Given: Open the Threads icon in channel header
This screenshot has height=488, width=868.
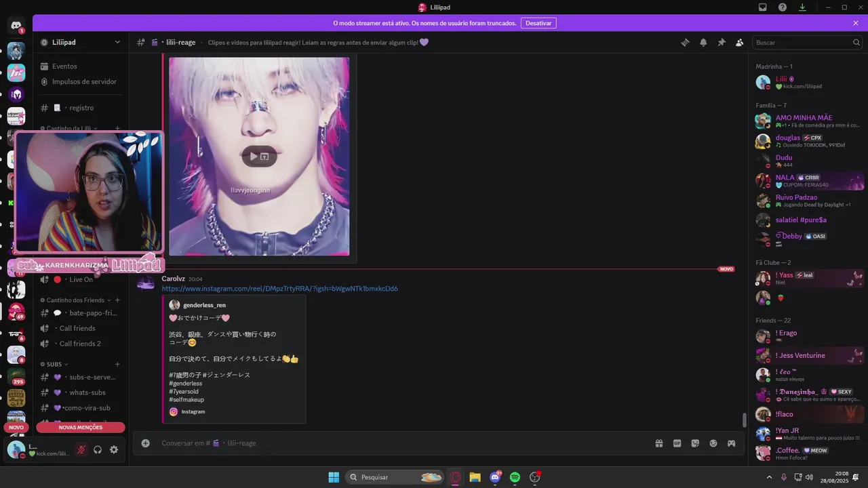Looking at the screenshot, I should pos(685,42).
